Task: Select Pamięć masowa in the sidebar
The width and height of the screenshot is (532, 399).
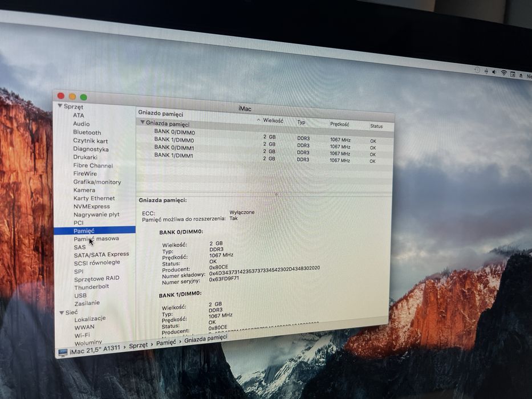Action: (x=96, y=239)
